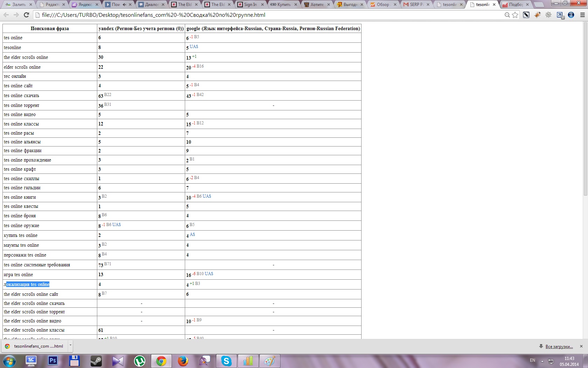This screenshot has width=588, height=368.
Task: Click the персонажи tes online cell
Action: click(50, 255)
